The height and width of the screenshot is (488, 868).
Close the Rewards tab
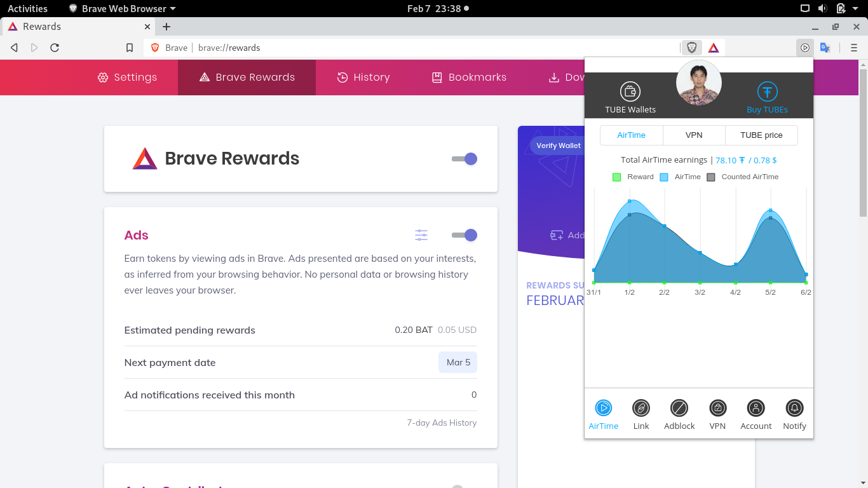[x=147, y=27]
